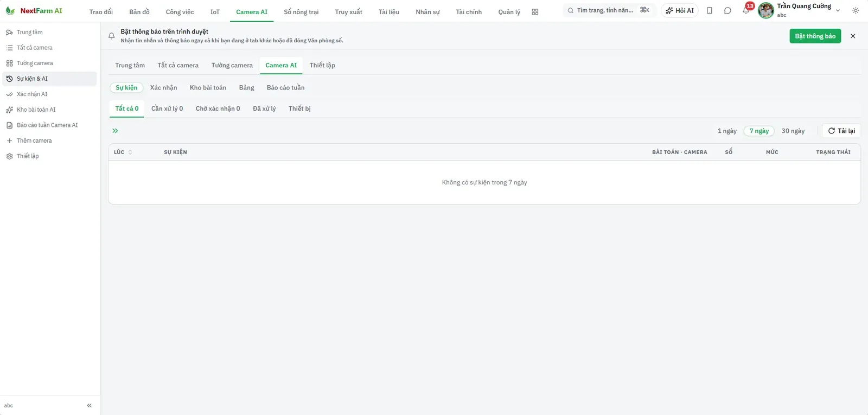This screenshot has height=415, width=868.
Task: Click the Bật thông báo green button
Action: 815,36
